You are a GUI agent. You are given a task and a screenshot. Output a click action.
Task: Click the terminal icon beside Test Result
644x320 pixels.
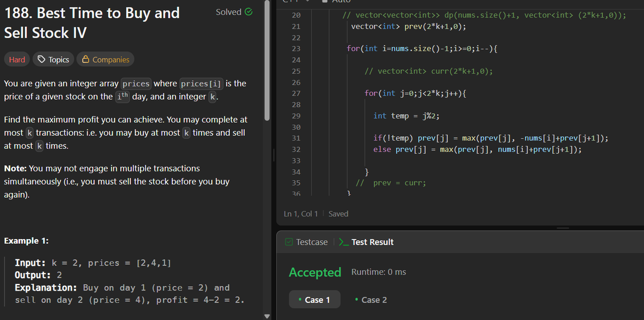pyautogui.click(x=343, y=242)
